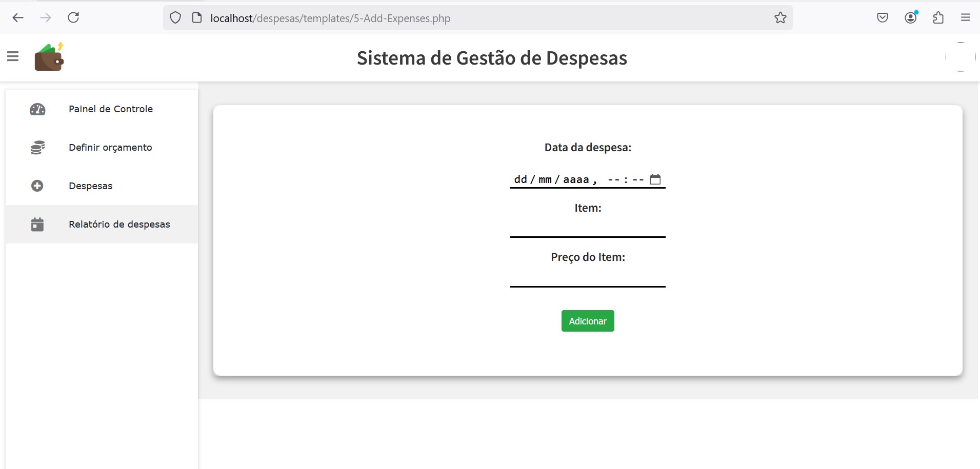Open the browser application menu
980x469 pixels.
pos(965,18)
